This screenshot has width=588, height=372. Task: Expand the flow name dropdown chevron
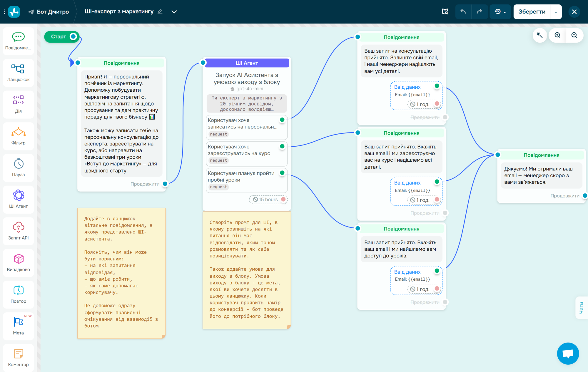pyautogui.click(x=174, y=12)
